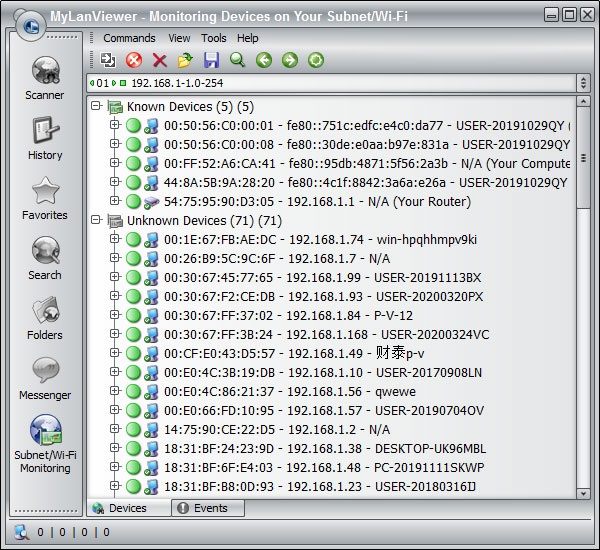The width and height of the screenshot is (600, 550).
Task: Open the History sidebar icon
Action: click(46, 131)
